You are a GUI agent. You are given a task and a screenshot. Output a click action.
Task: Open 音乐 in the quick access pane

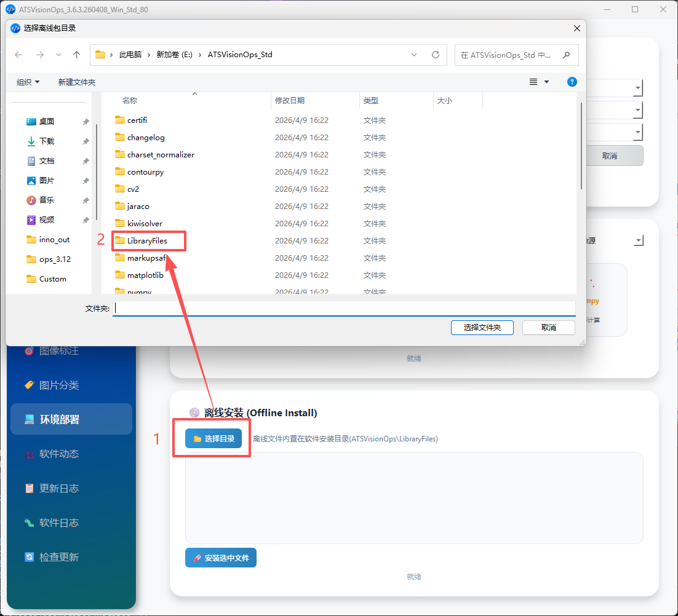(x=47, y=200)
